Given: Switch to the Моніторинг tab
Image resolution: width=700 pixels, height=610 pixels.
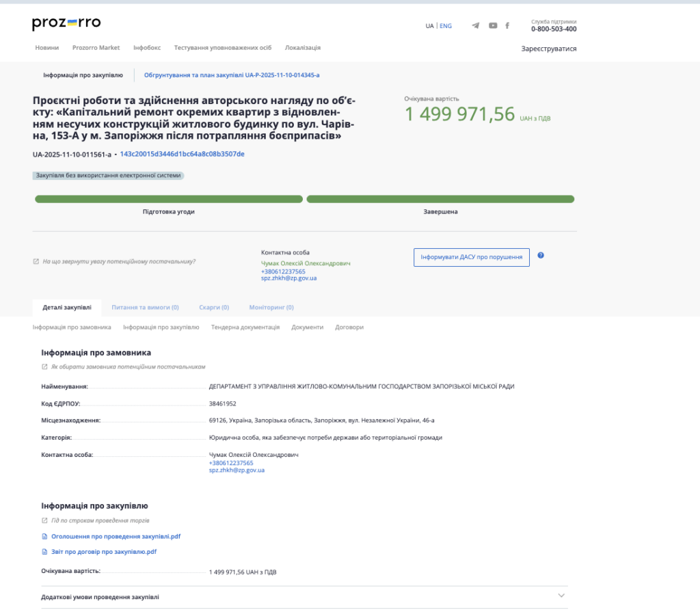Looking at the screenshot, I should tap(271, 308).
